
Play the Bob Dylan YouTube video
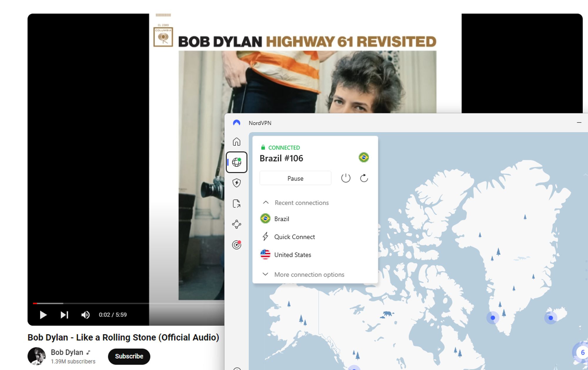[42, 314]
